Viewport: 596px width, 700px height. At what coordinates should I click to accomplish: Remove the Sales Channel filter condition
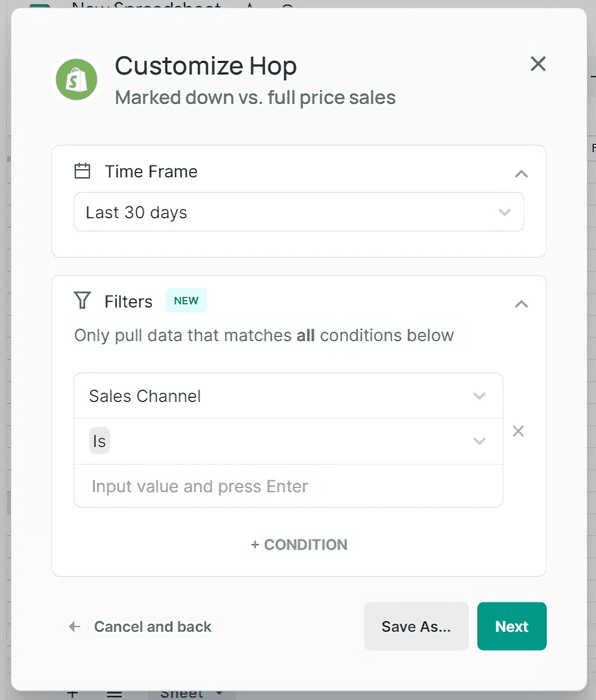click(518, 431)
